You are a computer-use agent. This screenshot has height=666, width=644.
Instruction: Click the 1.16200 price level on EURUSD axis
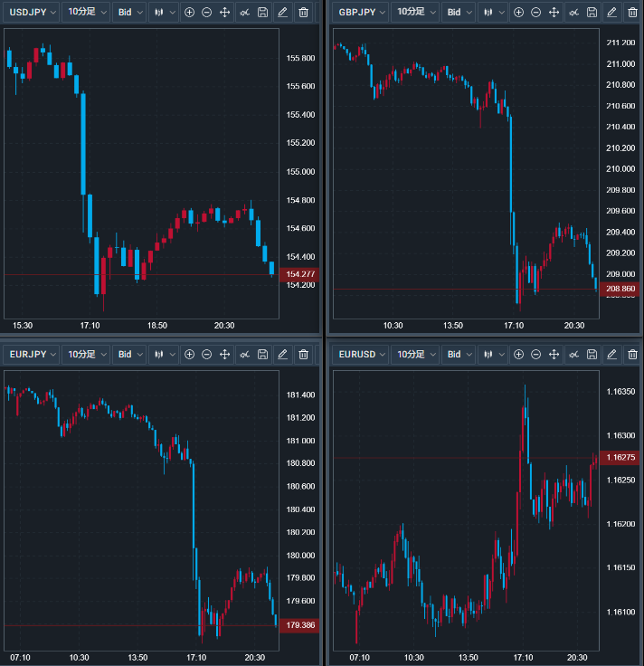pos(620,524)
